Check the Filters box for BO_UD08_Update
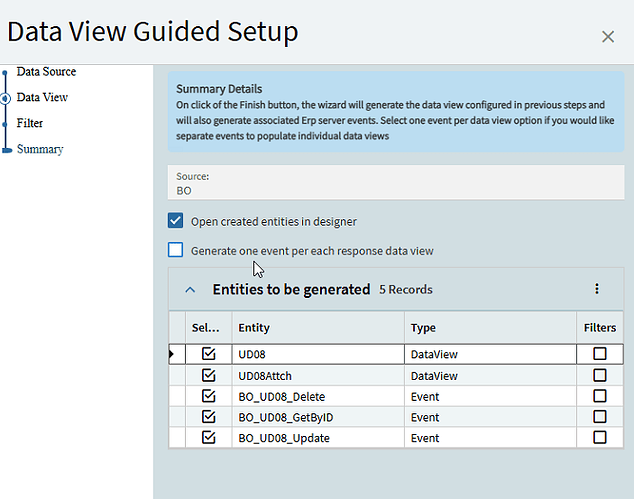Viewport: 634px width, 499px height. 600,438
